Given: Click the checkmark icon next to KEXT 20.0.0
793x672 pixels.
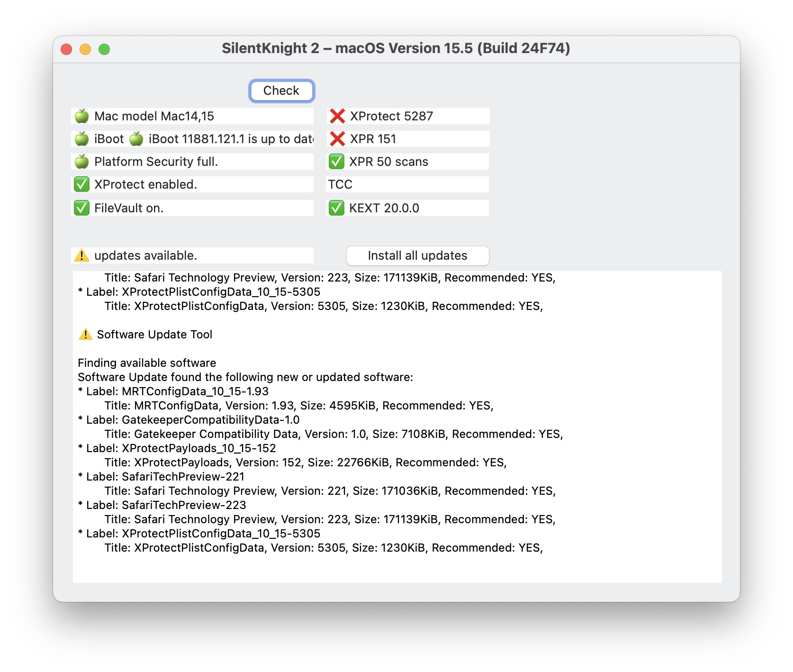Looking at the screenshot, I should click(x=336, y=208).
